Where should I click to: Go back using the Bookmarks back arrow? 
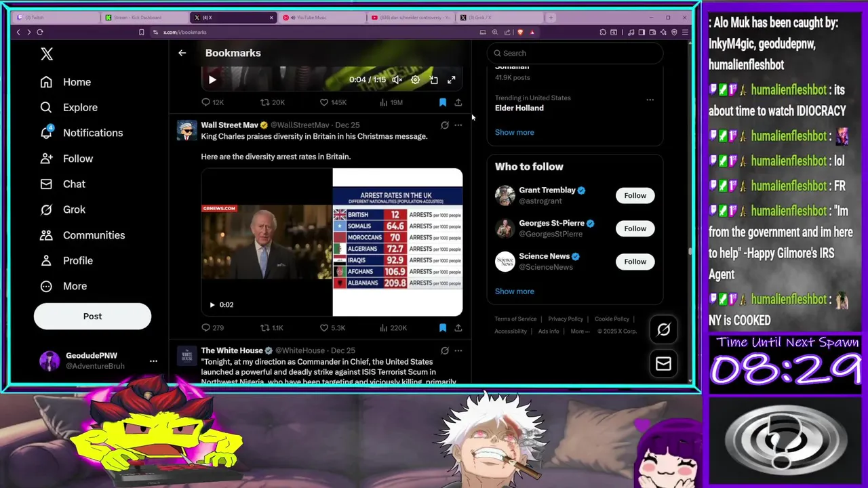click(x=182, y=53)
